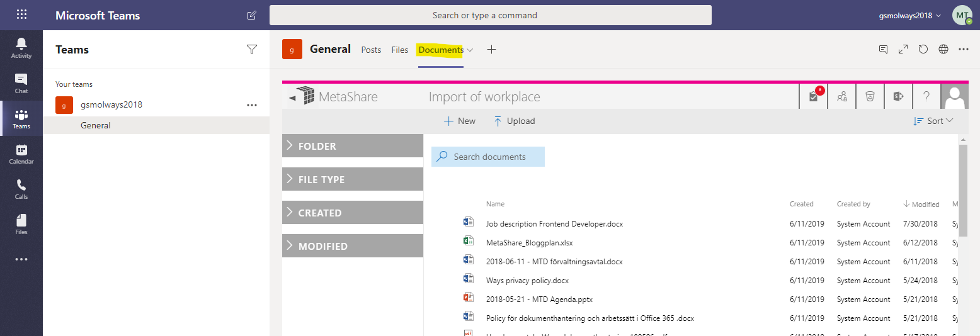Click modified date 6/12/2018
This screenshot has height=336, width=980.
(x=920, y=242)
